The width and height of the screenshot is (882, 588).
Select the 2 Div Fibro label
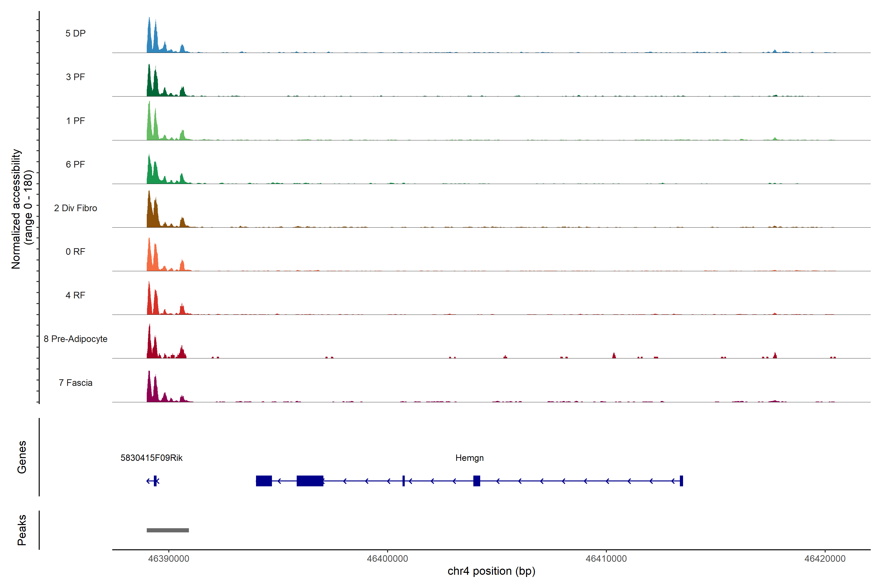click(75, 208)
